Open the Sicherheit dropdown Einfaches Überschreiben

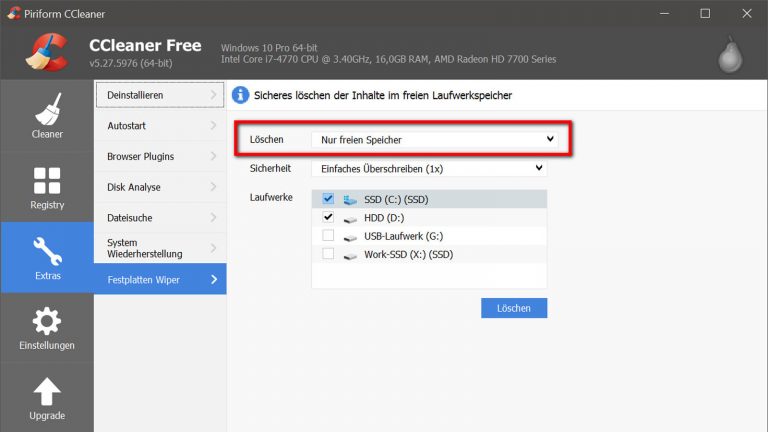429,168
